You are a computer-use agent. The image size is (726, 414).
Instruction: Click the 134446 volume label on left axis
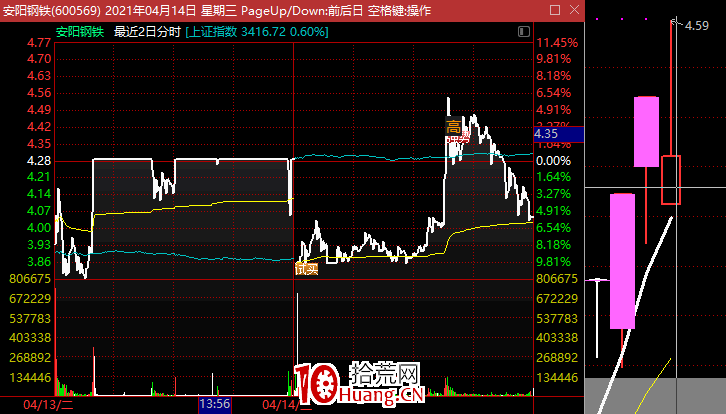pyautogui.click(x=30, y=378)
